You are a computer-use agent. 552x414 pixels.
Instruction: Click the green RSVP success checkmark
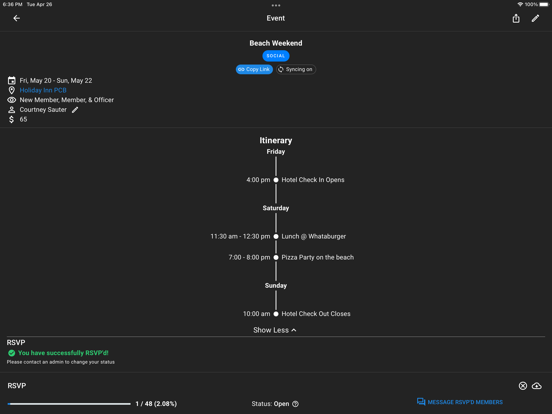[x=12, y=353]
